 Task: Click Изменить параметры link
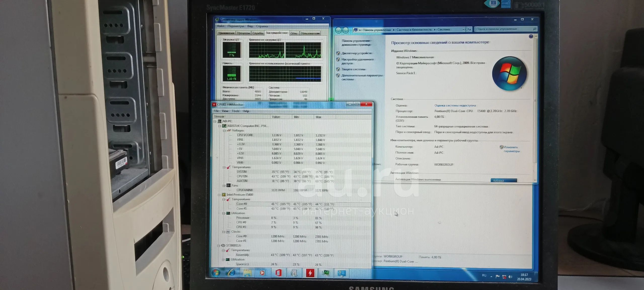(511, 149)
